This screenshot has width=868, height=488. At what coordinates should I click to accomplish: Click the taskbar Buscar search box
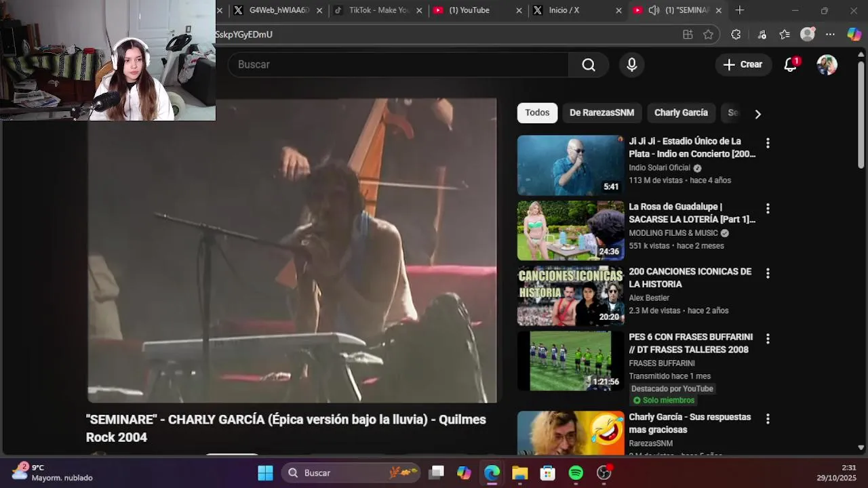(x=351, y=473)
